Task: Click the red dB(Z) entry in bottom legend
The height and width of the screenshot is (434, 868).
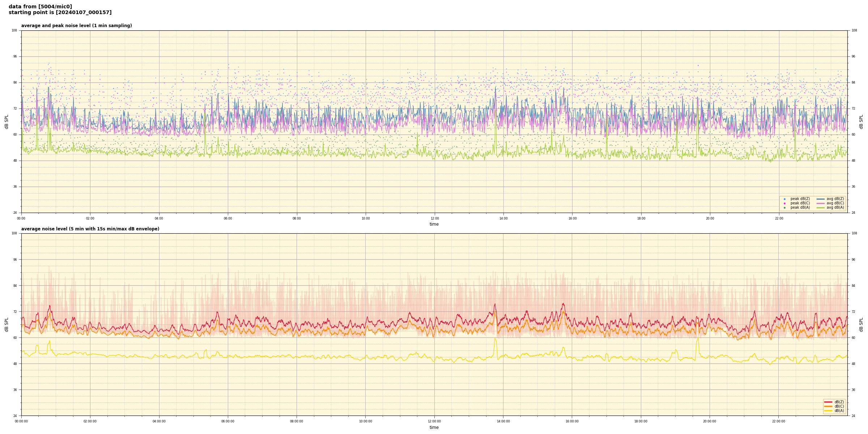Action: [x=839, y=402]
